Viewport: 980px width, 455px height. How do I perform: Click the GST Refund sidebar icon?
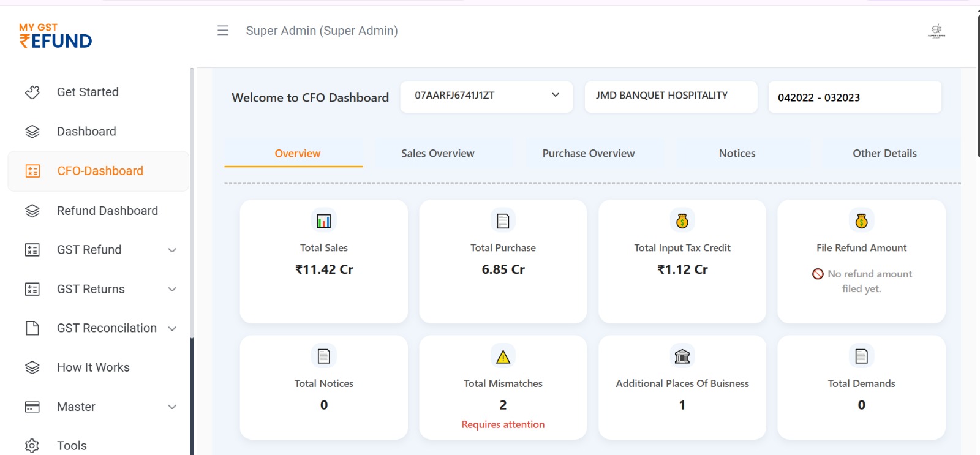(32, 250)
